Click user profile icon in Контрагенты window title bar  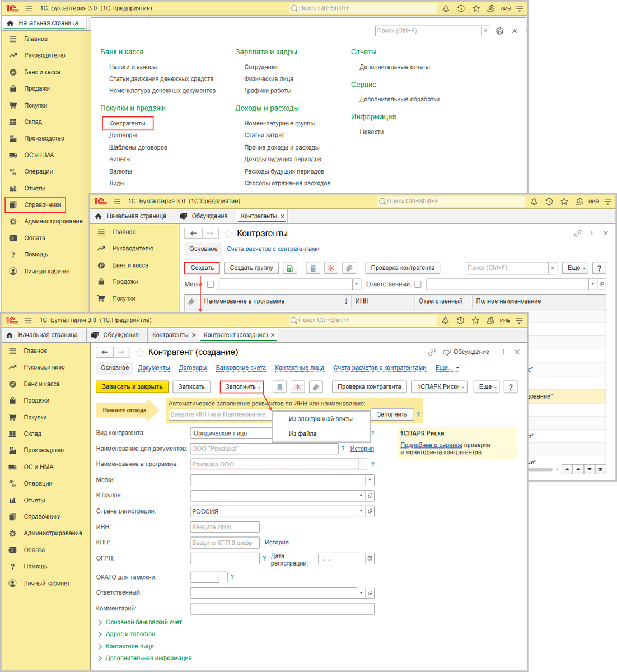579,202
